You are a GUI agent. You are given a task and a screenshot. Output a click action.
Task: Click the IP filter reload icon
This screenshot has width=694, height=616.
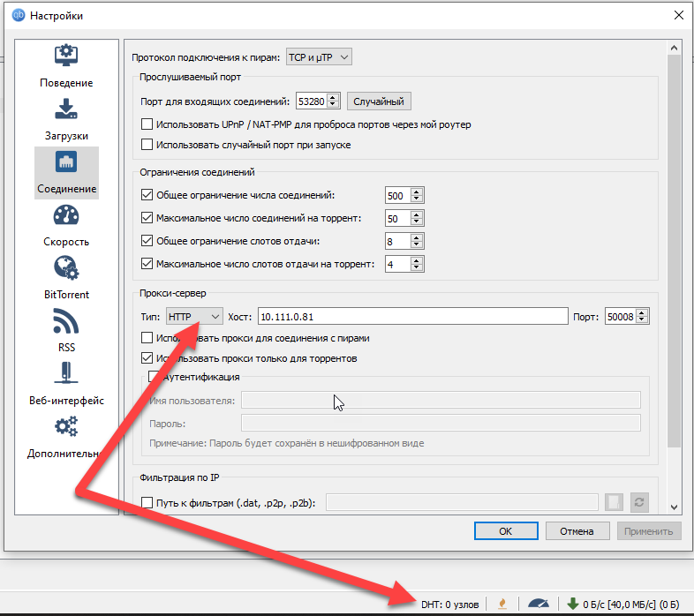tap(639, 502)
